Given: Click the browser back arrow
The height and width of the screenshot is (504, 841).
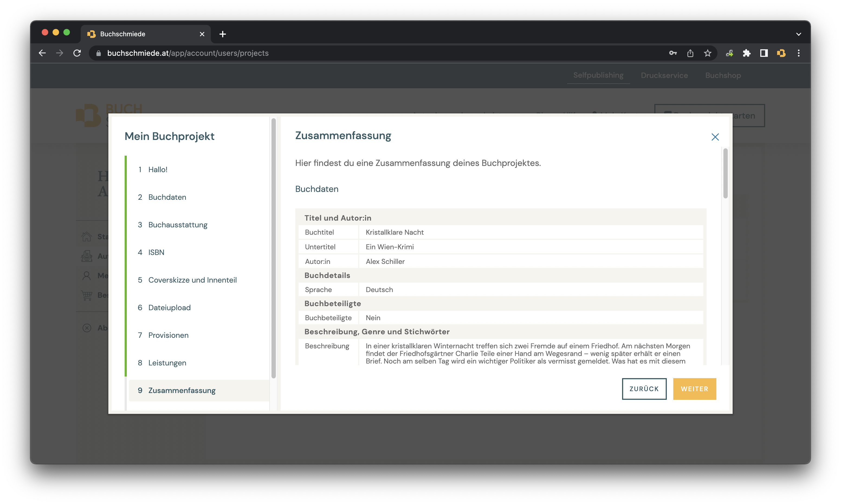Looking at the screenshot, I should 42,53.
